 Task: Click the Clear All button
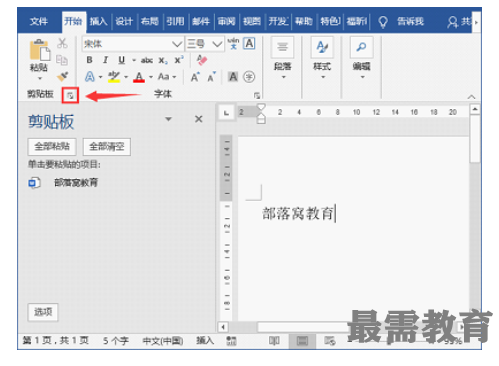(107, 147)
